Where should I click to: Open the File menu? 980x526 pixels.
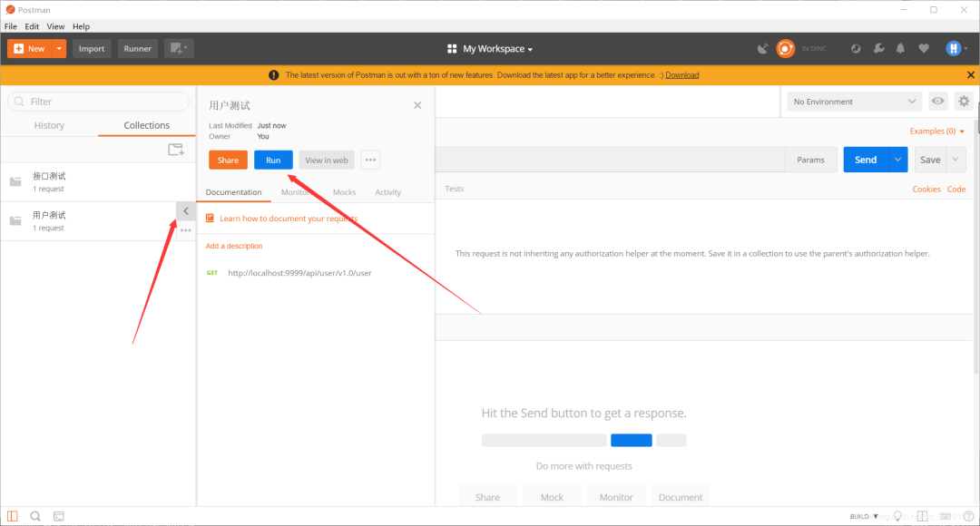point(11,26)
